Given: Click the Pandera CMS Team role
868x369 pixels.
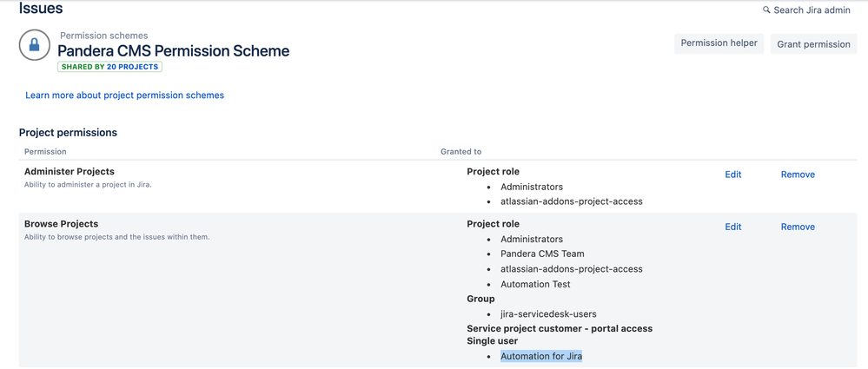Looking at the screenshot, I should 542,254.
